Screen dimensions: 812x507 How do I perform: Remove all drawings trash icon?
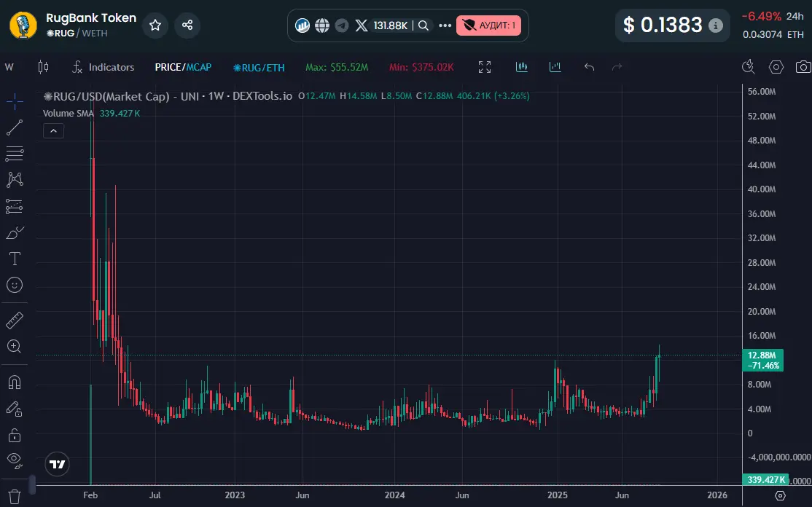(15, 497)
